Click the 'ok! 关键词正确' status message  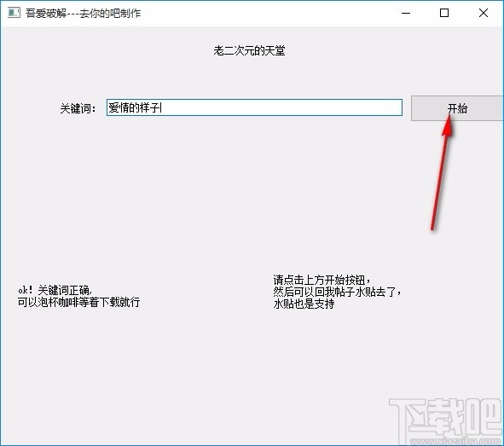click(55, 290)
